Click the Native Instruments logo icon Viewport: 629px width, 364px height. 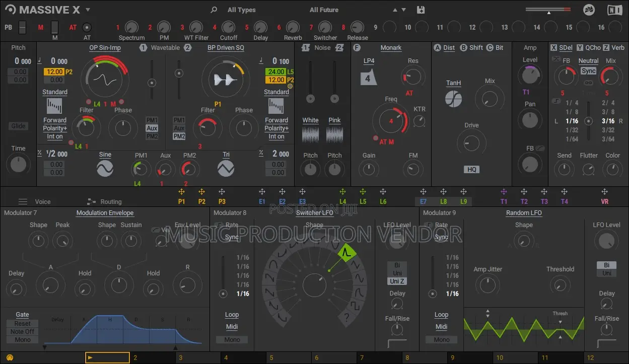pos(614,9)
